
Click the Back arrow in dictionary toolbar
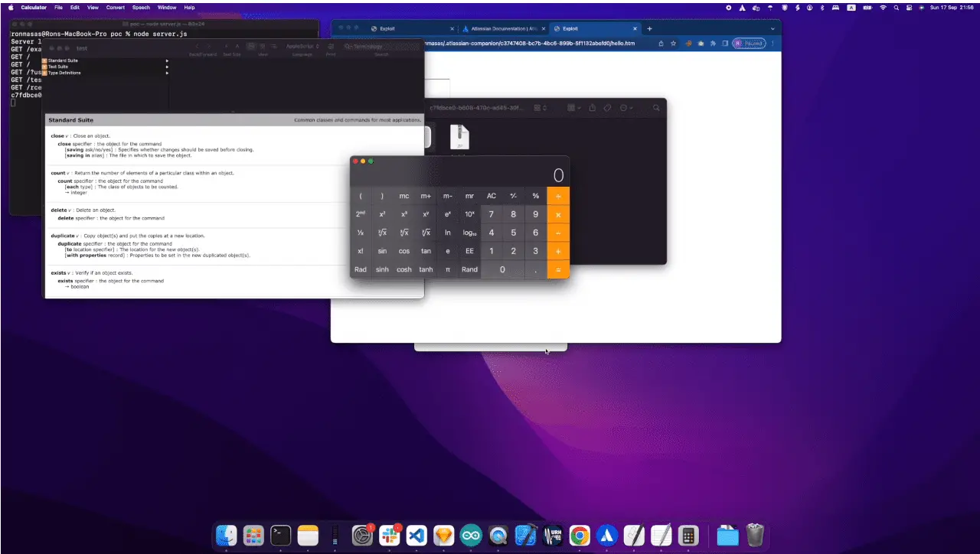coord(198,47)
